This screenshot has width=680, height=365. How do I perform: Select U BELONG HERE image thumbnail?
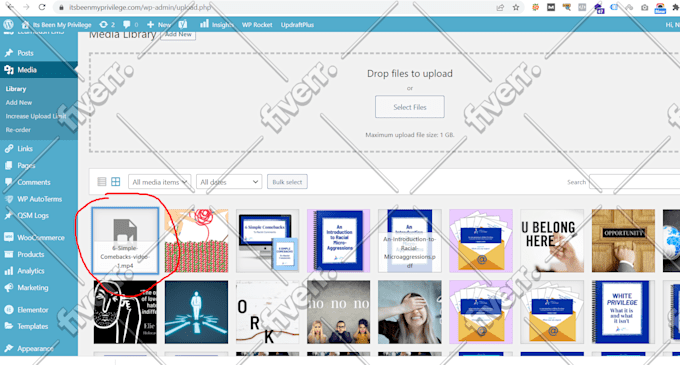(552, 241)
